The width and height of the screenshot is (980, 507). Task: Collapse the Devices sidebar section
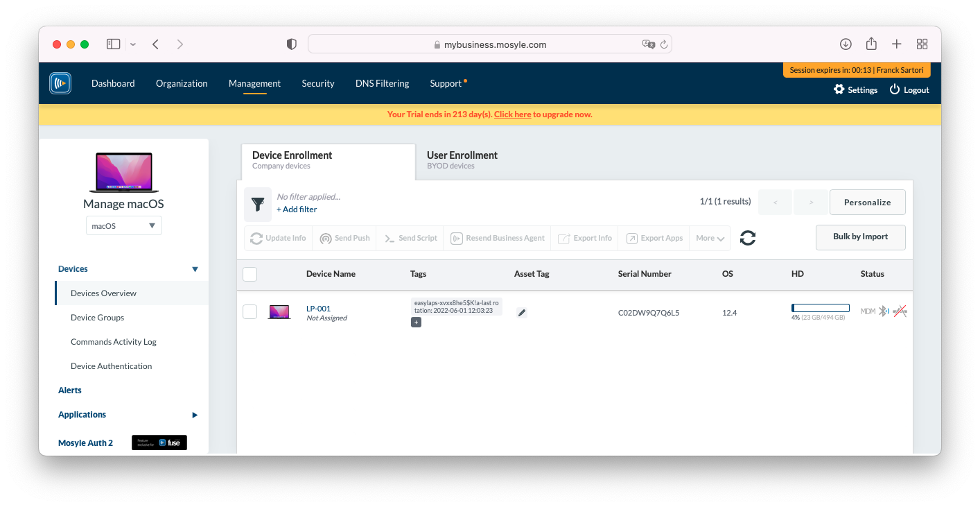point(195,269)
